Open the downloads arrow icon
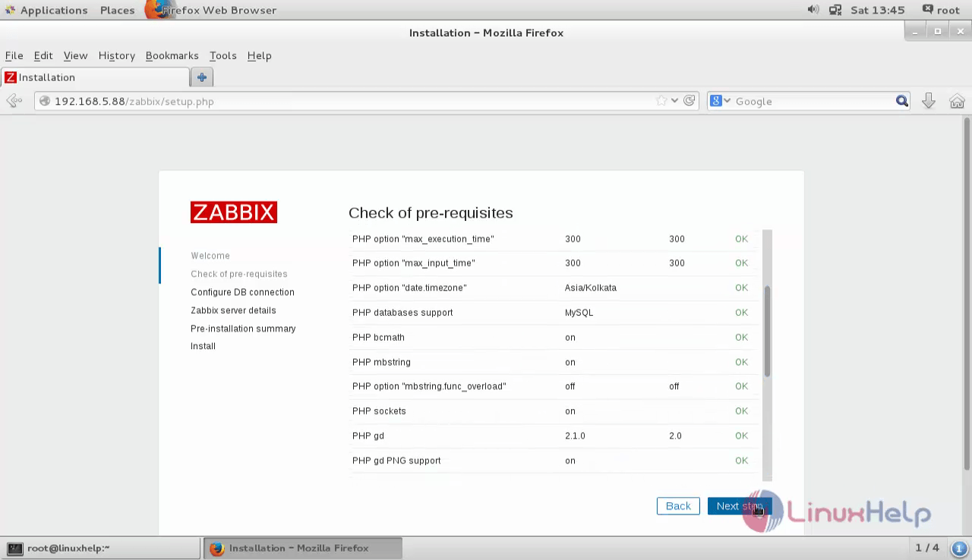This screenshot has height=560, width=972. coord(928,101)
